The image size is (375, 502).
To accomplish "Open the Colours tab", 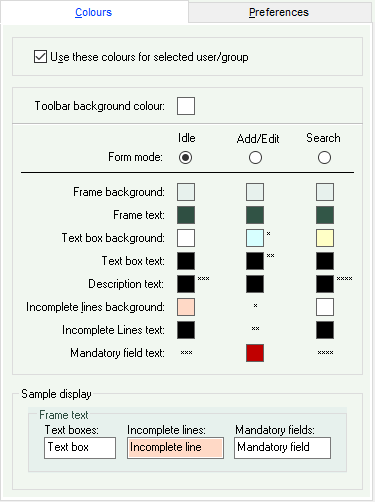I will (93, 12).
